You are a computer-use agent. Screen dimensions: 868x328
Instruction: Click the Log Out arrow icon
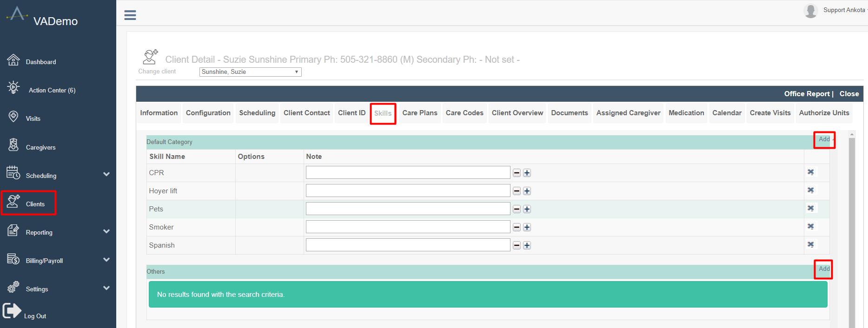(12, 311)
